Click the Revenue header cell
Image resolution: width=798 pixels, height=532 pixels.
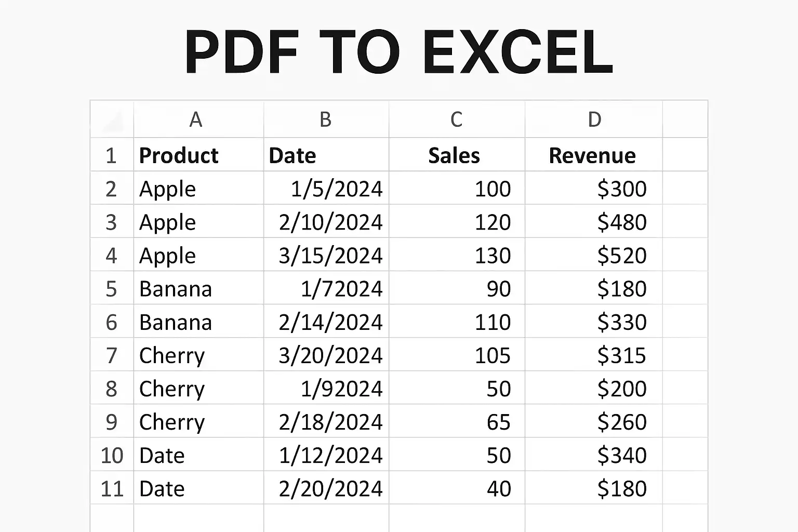pos(594,155)
